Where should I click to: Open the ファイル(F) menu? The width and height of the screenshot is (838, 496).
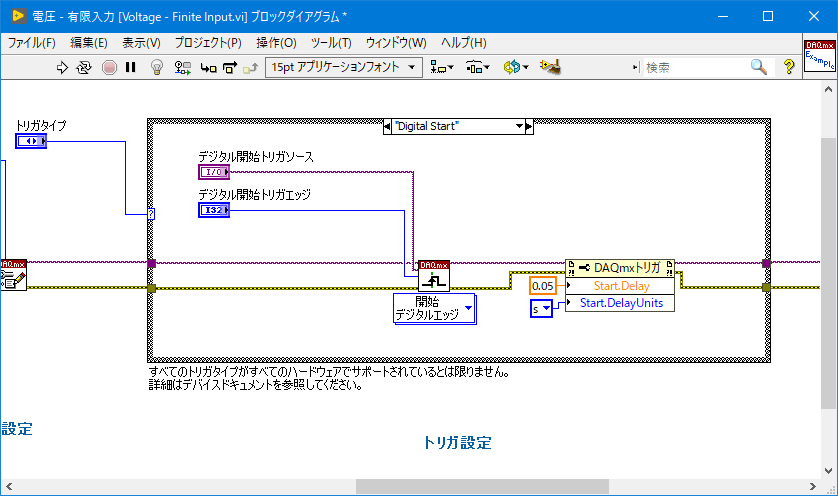pos(32,43)
